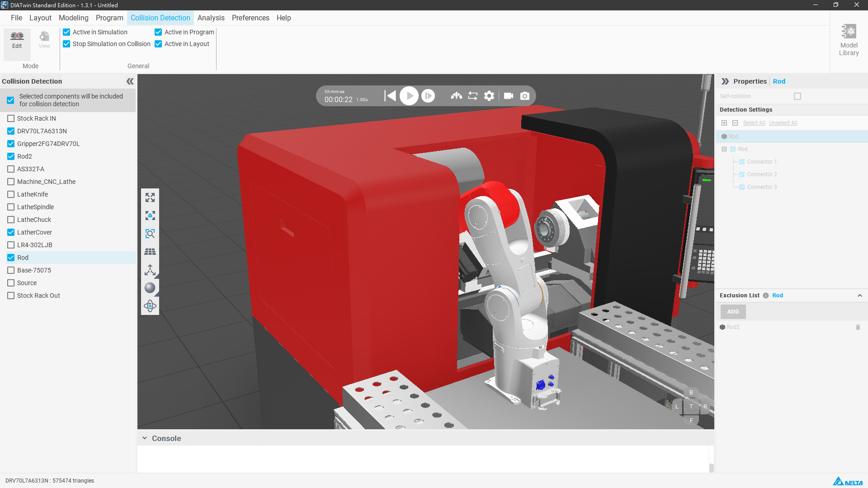Image resolution: width=868 pixels, height=488 pixels.
Task: Click the T face of view cube
Action: click(x=691, y=407)
